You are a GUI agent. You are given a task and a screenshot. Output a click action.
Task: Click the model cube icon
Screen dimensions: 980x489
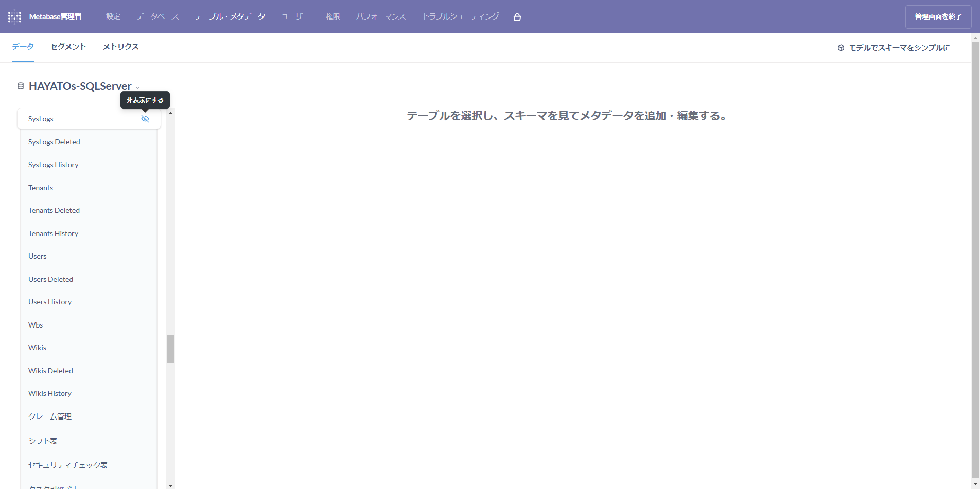click(841, 48)
